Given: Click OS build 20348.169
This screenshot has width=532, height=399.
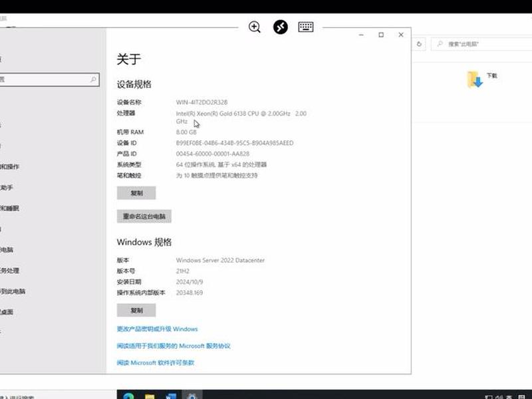Looking at the screenshot, I should pos(190,293).
